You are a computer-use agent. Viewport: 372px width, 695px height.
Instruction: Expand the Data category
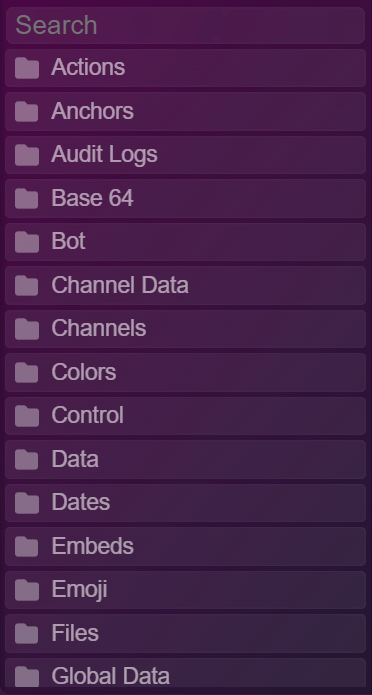[185, 459]
